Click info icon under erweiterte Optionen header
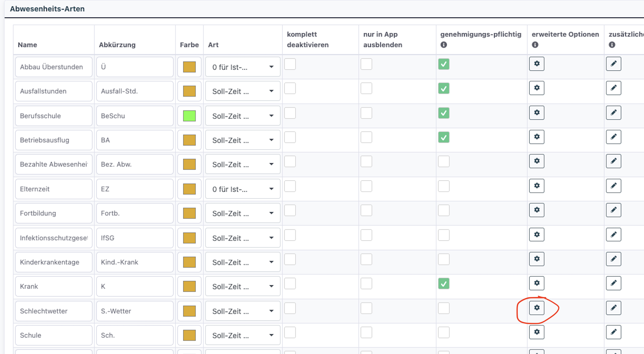Screen dimensions: 644x354 click(x=535, y=45)
